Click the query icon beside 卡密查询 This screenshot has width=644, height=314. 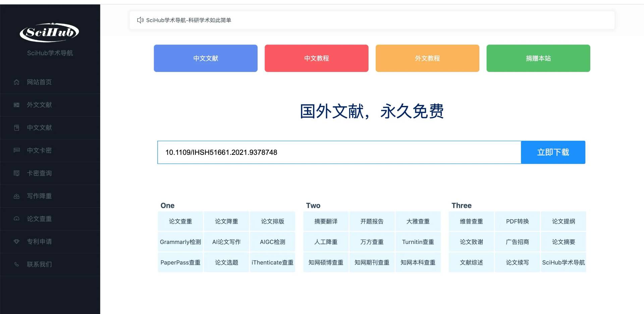pos(16,173)
